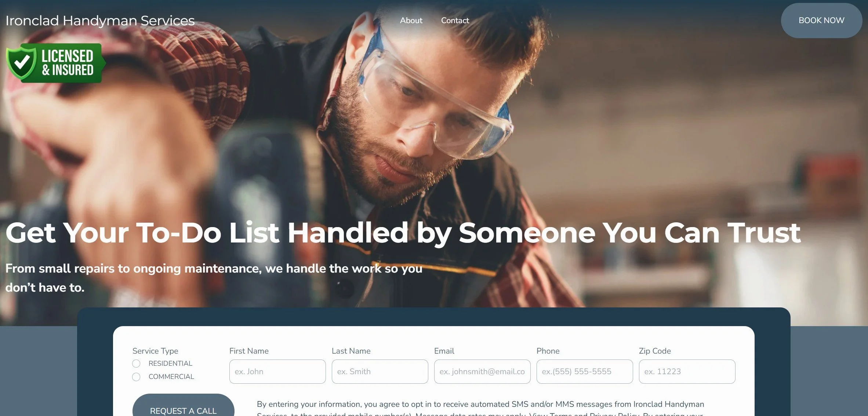Click the BOOK NOW button

821,21
